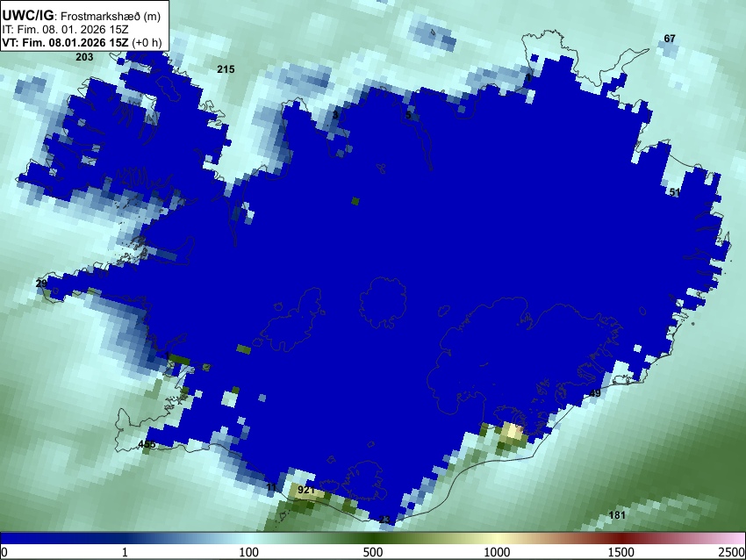Screen dimensions: 746x560
Task: Click the map value label 181
Action: click(x=617, y=515)
